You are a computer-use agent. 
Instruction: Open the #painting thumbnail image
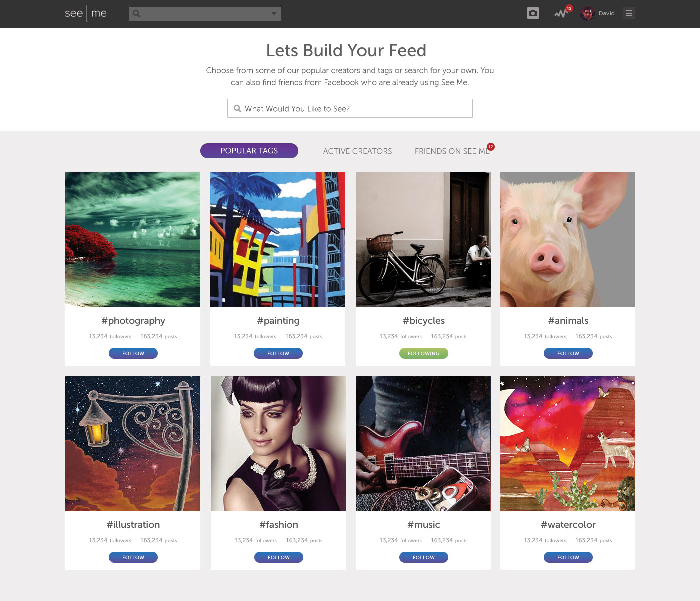(278, 240)
